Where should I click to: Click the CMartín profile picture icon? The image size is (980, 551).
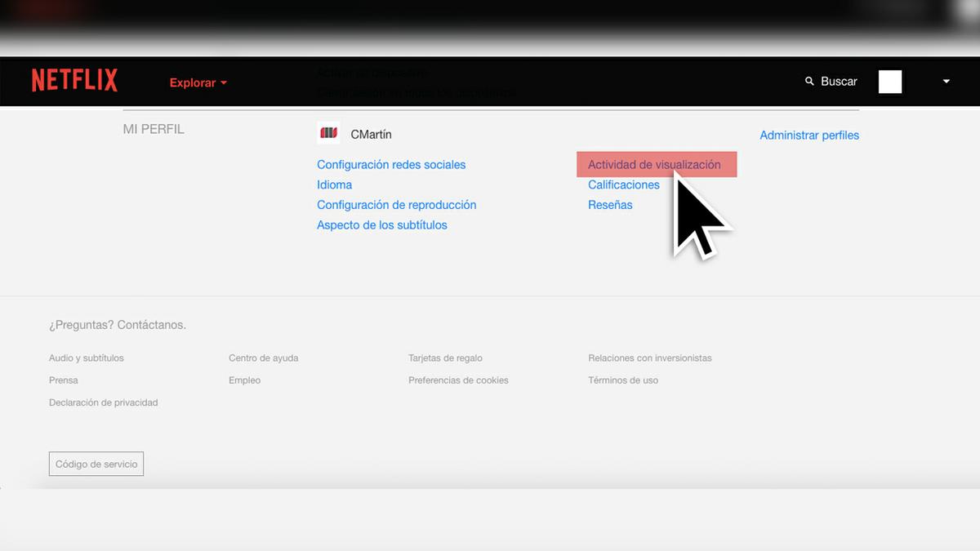pyautogui.click(x=328, y=133)
